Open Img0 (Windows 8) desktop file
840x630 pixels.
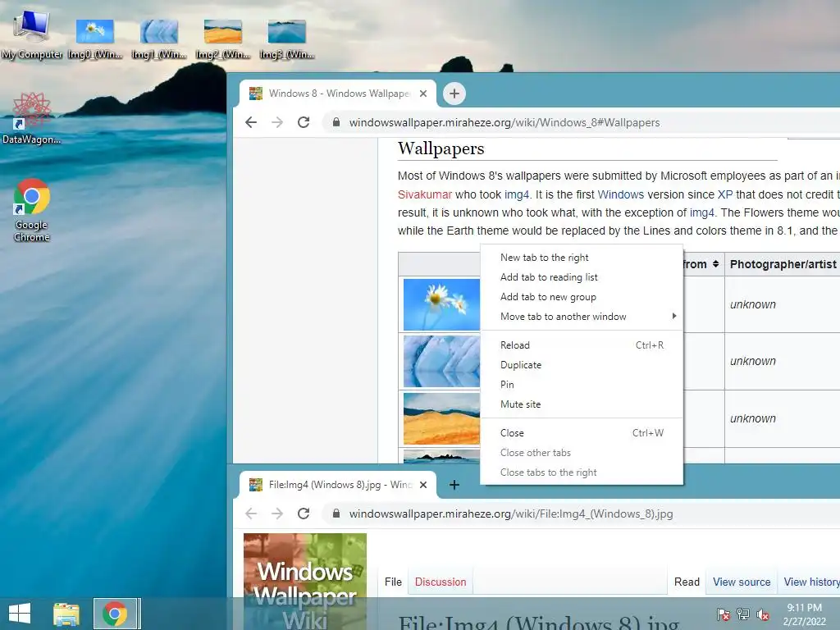[95, 39]
